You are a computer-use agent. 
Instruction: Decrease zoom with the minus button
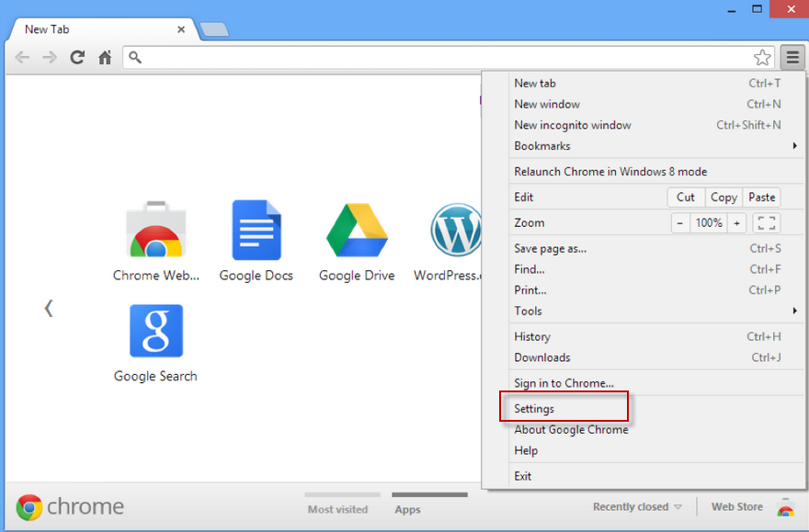coord(680,222)
